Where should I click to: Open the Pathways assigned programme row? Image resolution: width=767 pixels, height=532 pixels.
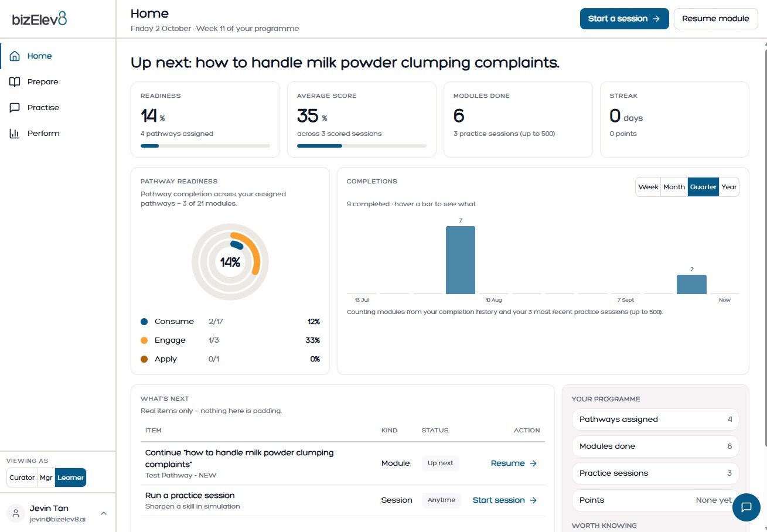point(656,420)
